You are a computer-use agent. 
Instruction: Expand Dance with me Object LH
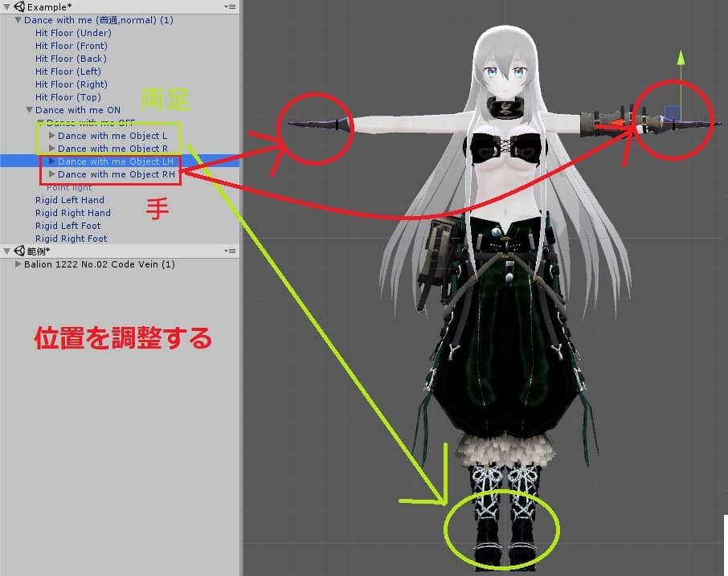click(51, 161)
